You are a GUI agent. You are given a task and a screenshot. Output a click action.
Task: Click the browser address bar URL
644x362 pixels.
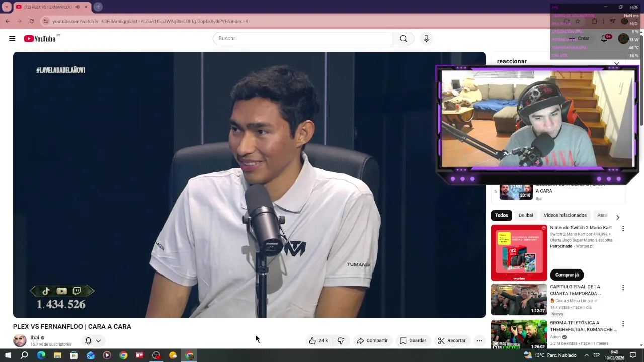pyautogui.click(x=150, y=21)
